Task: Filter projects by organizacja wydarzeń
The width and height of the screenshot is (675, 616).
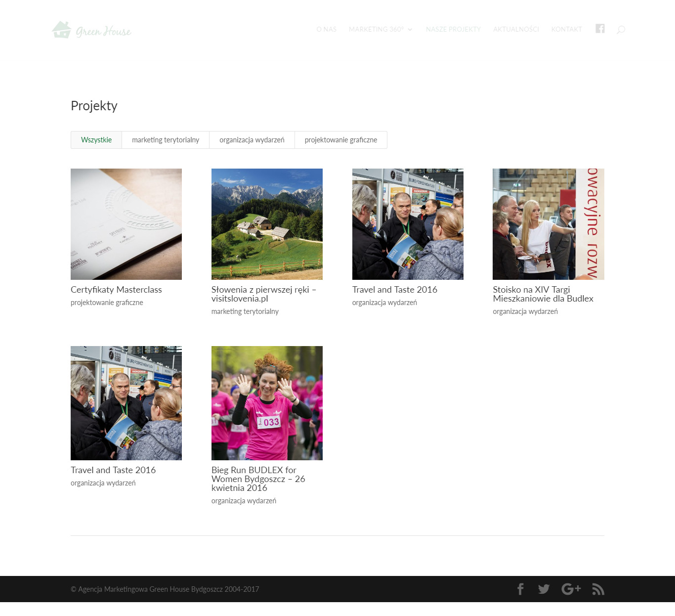Action: pos(252,140)
